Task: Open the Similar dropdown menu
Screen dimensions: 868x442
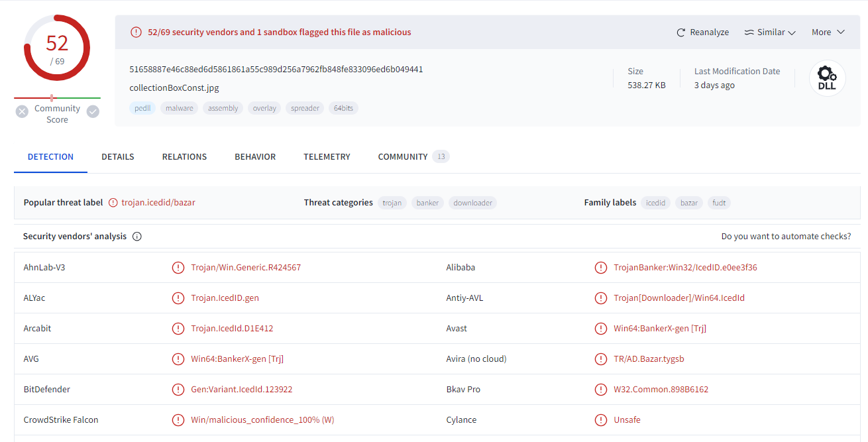Action: click(770, 32)
